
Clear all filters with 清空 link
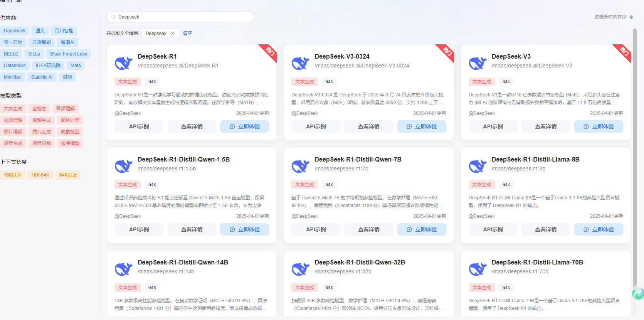coord(187,33)
